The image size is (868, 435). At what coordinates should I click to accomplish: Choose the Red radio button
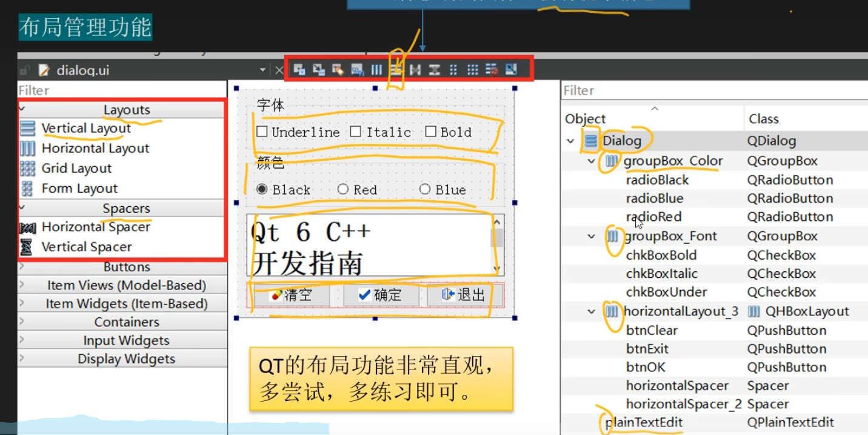[343, 189]
